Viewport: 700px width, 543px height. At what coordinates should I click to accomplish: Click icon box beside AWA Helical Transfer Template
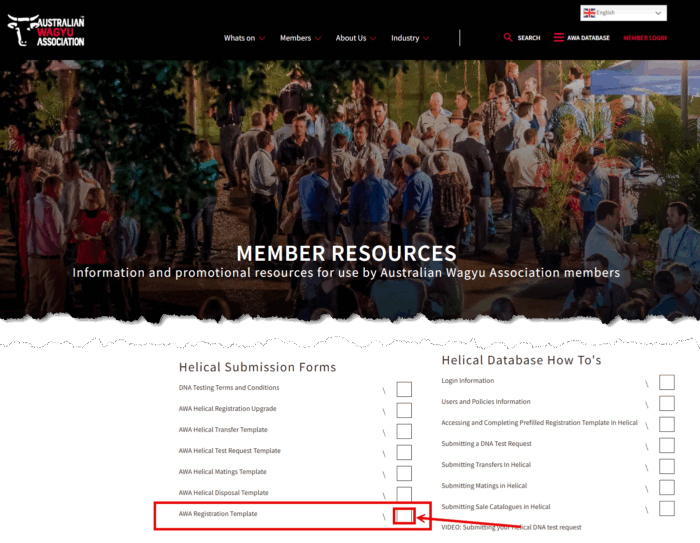tap(404, 431)
